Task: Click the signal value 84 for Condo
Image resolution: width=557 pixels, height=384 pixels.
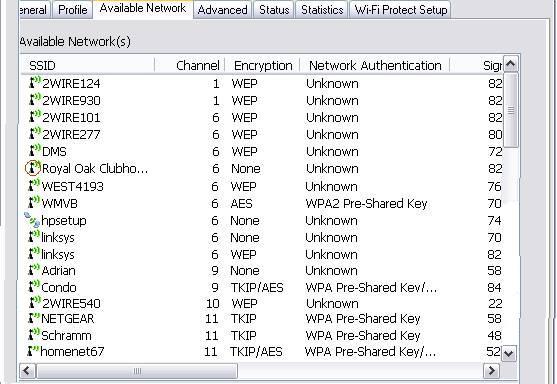Action: click(494, 287)
